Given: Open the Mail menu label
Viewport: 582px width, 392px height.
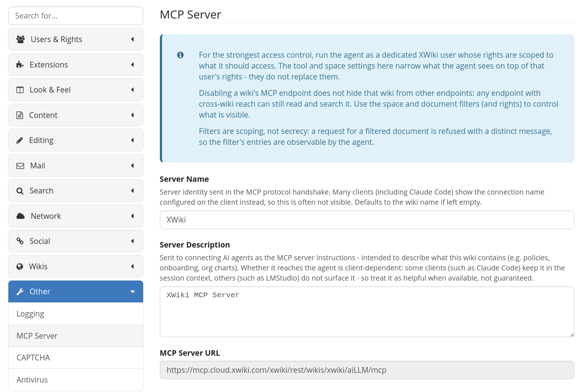Looking at the screenshot, I should pyautogui.click(x=38, y=166).
